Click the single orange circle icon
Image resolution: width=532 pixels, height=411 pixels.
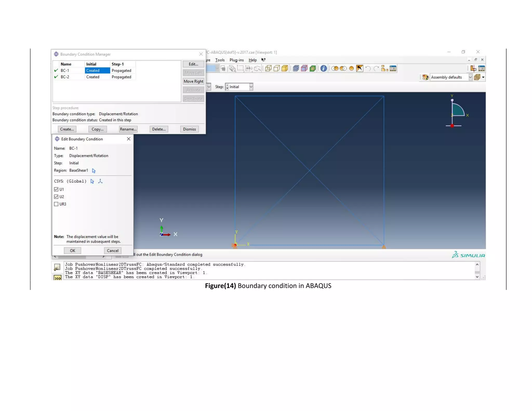coord(351,69)
